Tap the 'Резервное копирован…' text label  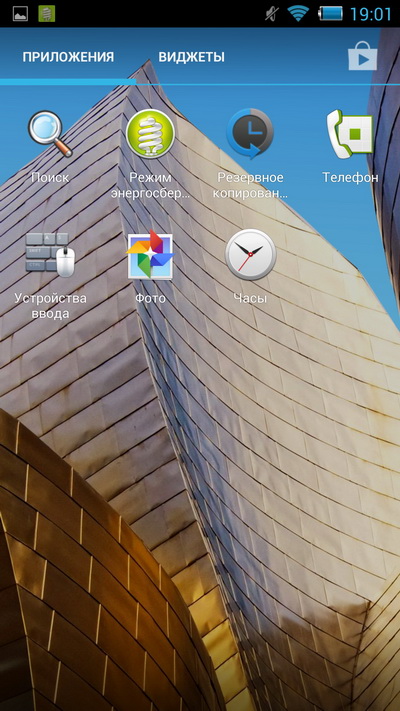click(252, 185)
